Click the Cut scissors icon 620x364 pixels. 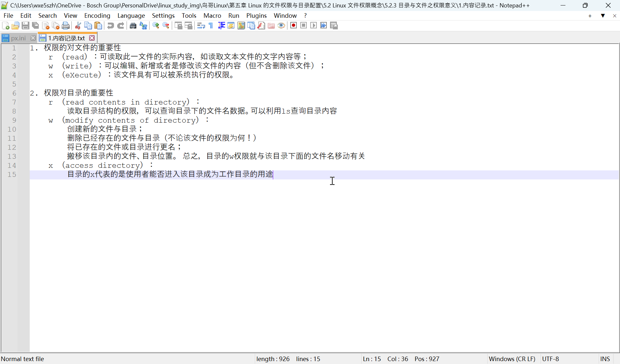[78, 25]
